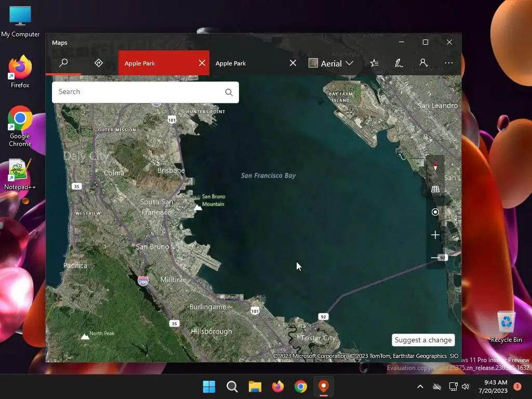
Task: Click the Foster City map label
Action: tap(318, 338)
